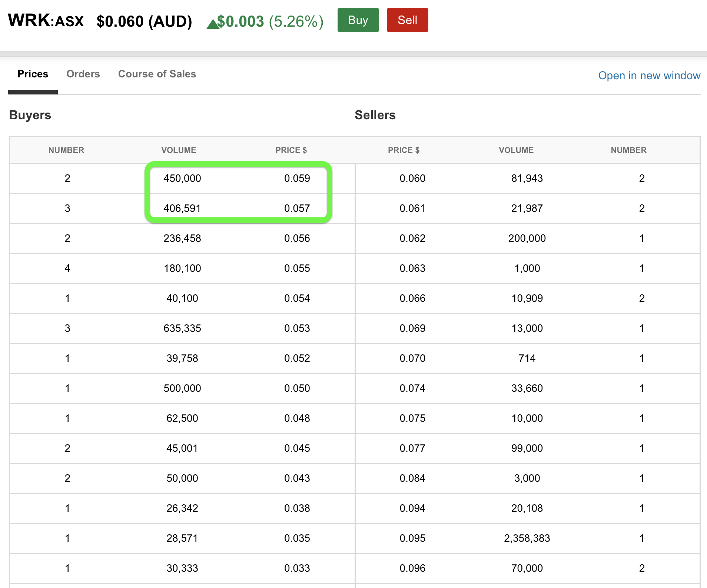The width and height of the screenshot is (707, 588).
Task: Click the Open in new window link
Action: click(x=649, y=76)
